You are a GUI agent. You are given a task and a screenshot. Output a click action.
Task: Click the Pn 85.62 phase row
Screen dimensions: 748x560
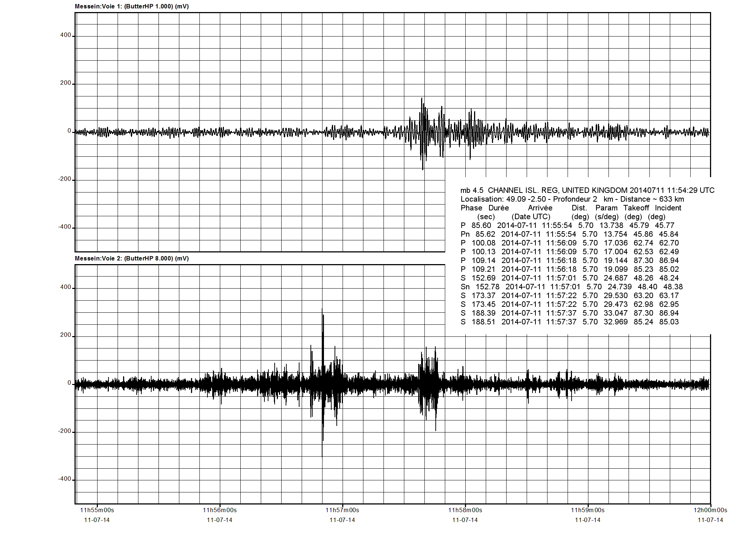click(569, 234)
